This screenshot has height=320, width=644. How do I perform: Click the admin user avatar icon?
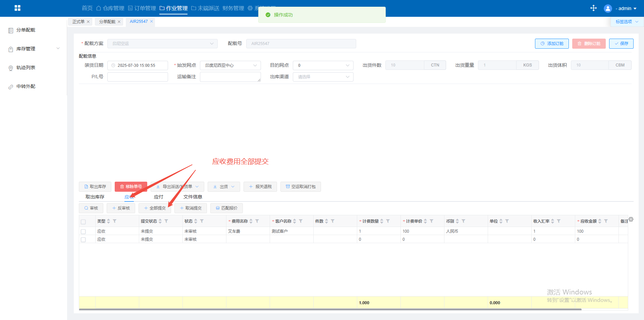[607, 8]
